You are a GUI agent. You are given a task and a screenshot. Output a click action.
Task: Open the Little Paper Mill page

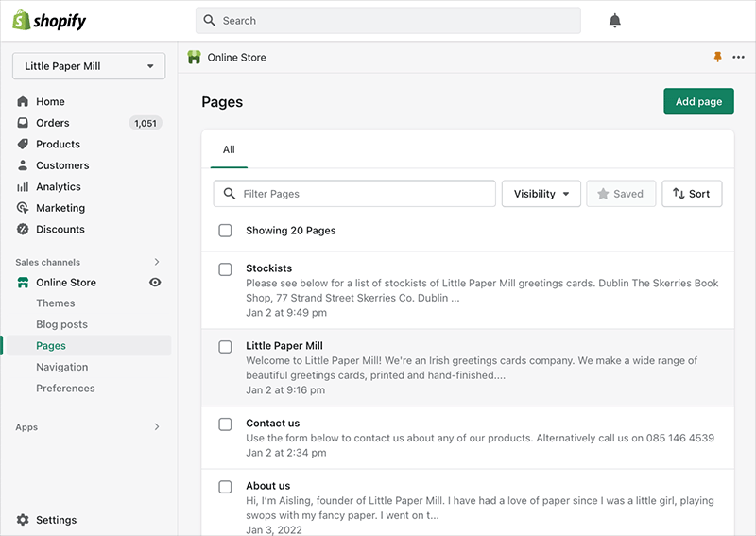coord(284,345)
